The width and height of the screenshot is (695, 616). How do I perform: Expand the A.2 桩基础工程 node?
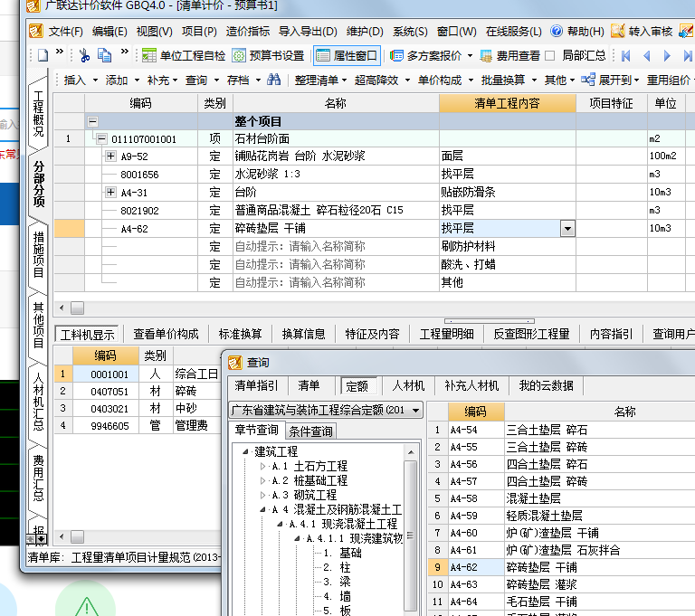262,480
